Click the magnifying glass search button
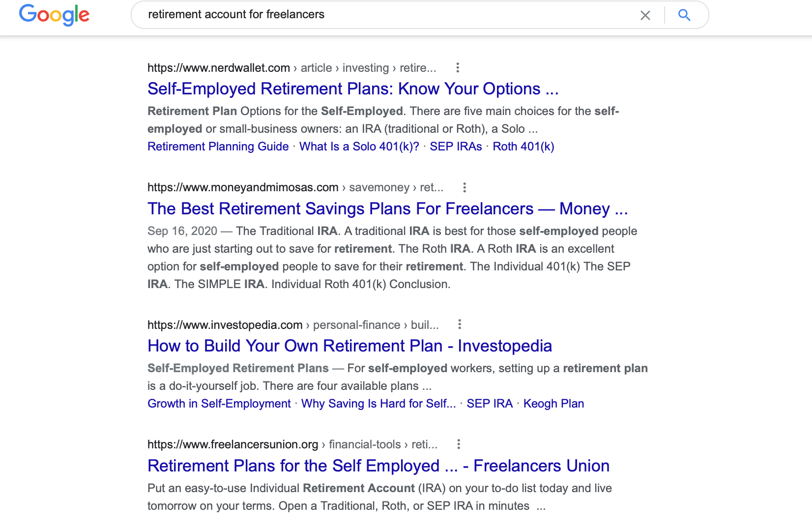Viewport: 812px width, 527px height. pyautogui.click(x=684, y=15)
